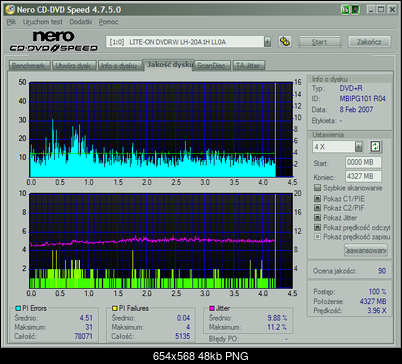Open the 4 X speed dropdown

359,146
